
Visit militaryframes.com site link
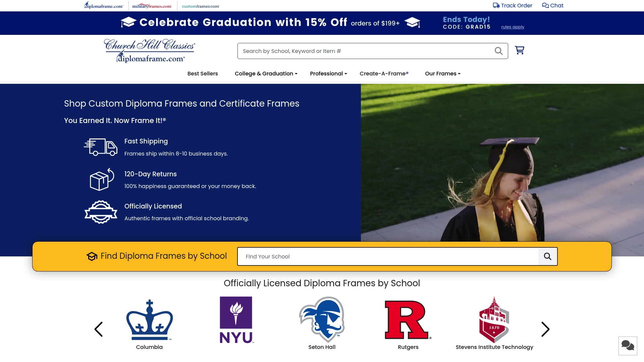pos(152,6)
